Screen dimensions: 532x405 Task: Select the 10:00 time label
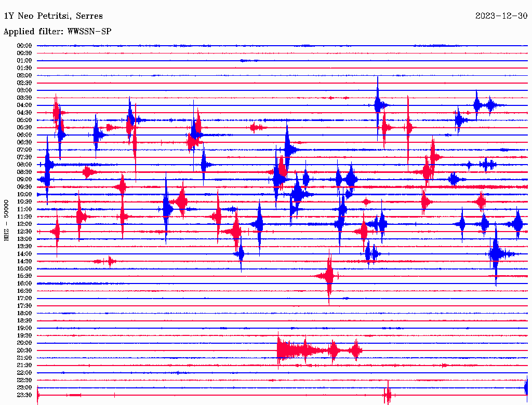click(24, 194)
